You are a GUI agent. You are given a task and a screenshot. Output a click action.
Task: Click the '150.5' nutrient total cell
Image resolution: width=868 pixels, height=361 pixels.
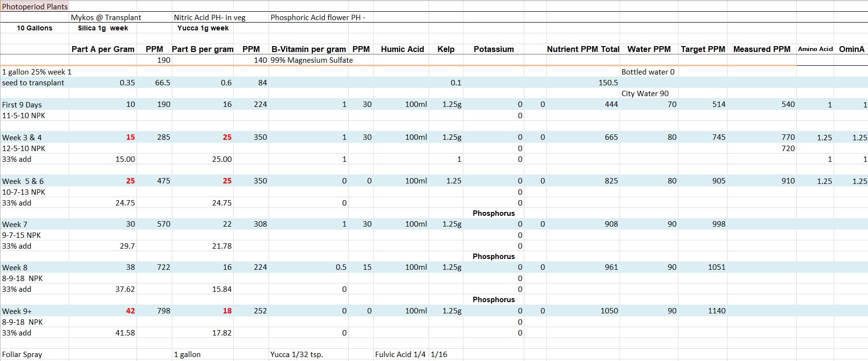tap(608, 82)
